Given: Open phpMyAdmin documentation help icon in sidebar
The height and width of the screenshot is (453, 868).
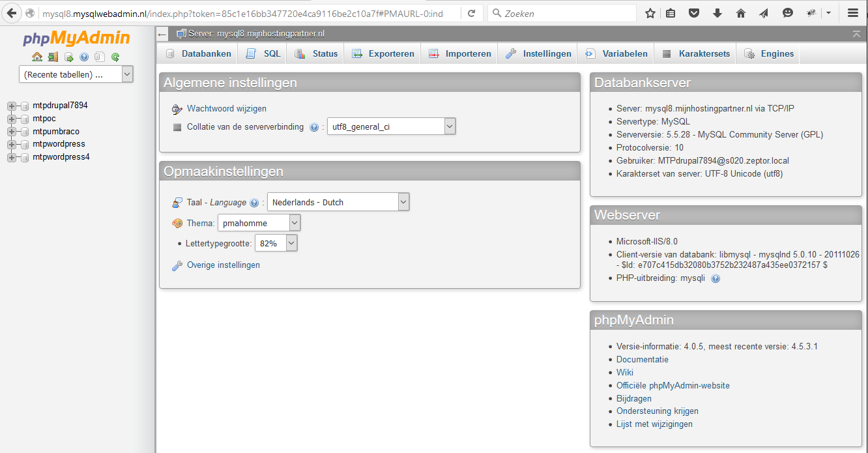Looking at the screenshot, I should (84, 57).
